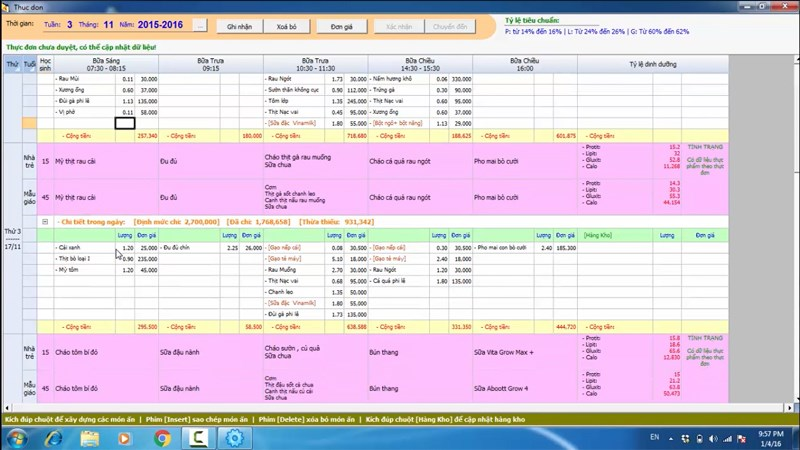Show hidden system tray icons

pyautogui.click(x=671, y=439)
